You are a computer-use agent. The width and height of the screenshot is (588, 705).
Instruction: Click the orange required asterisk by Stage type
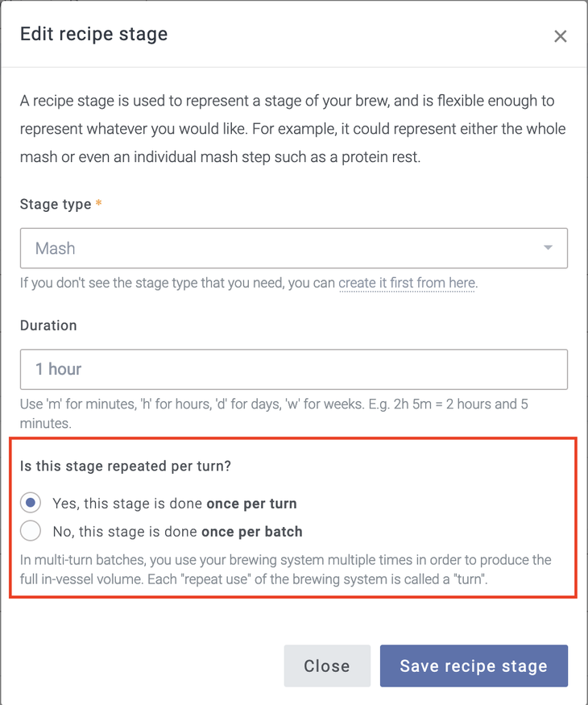click(99, 205)
